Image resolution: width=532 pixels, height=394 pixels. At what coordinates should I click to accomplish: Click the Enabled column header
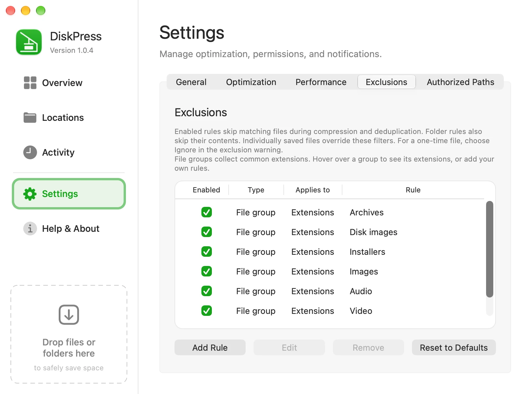click(206, 190)
